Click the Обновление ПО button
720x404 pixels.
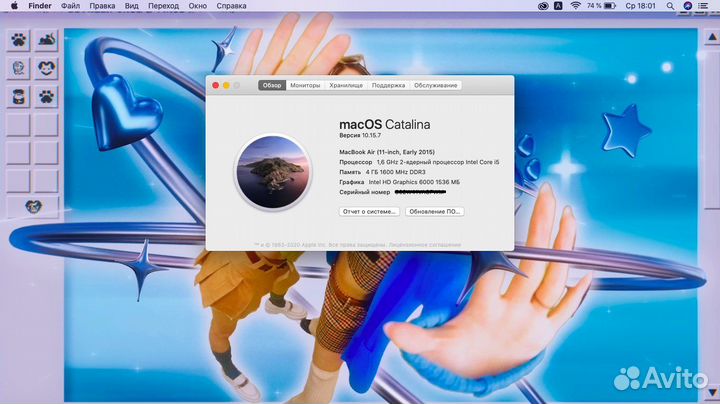[434, 212]
